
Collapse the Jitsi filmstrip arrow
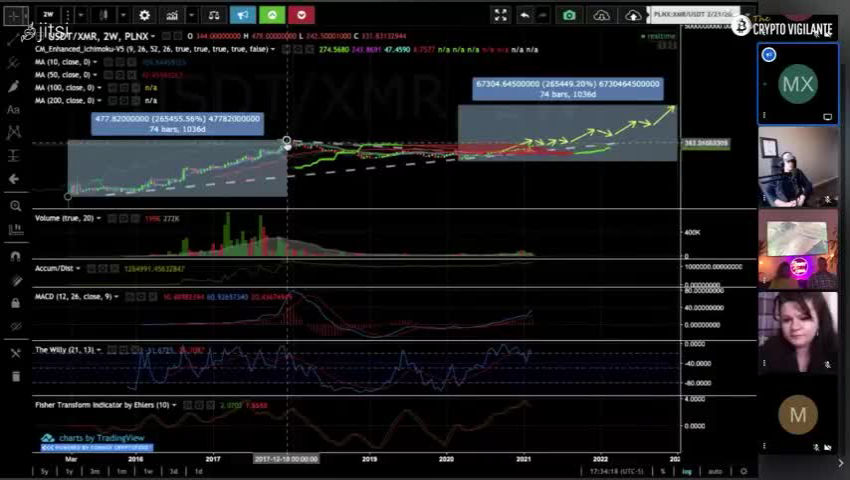pyautogui.click(x=841, y=463)
